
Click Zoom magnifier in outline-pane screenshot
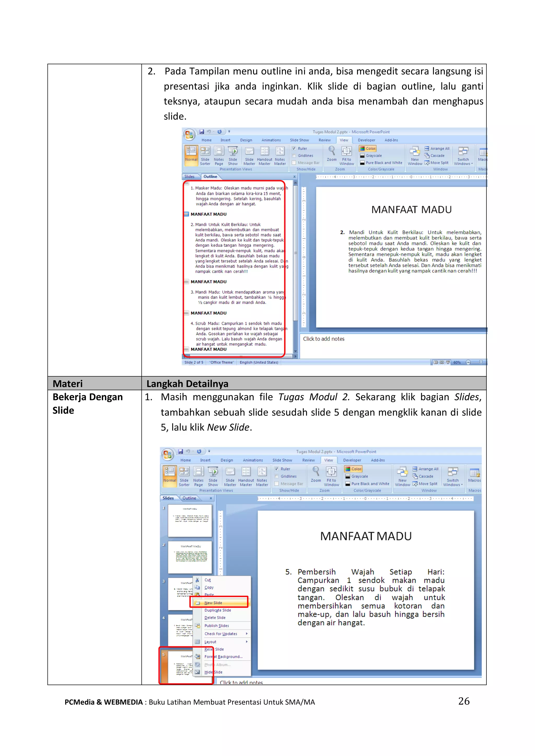pyautogui.click(x=332, y=154)
